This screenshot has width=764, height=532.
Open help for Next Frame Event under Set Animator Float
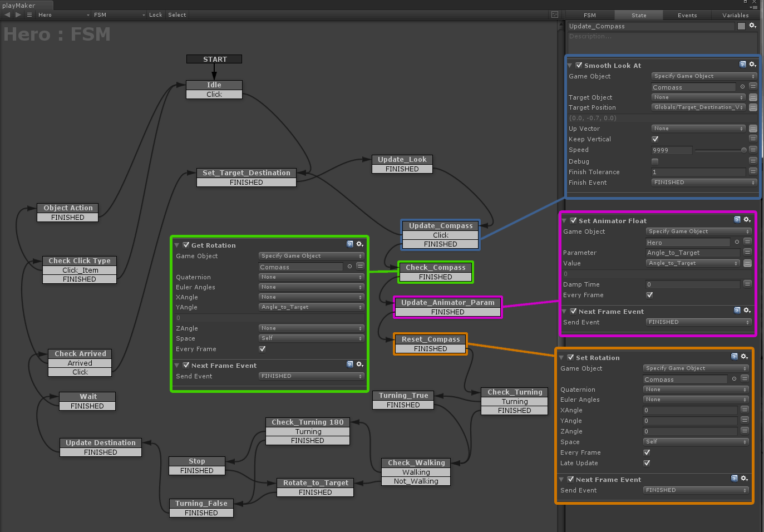[x=737, y=311]
